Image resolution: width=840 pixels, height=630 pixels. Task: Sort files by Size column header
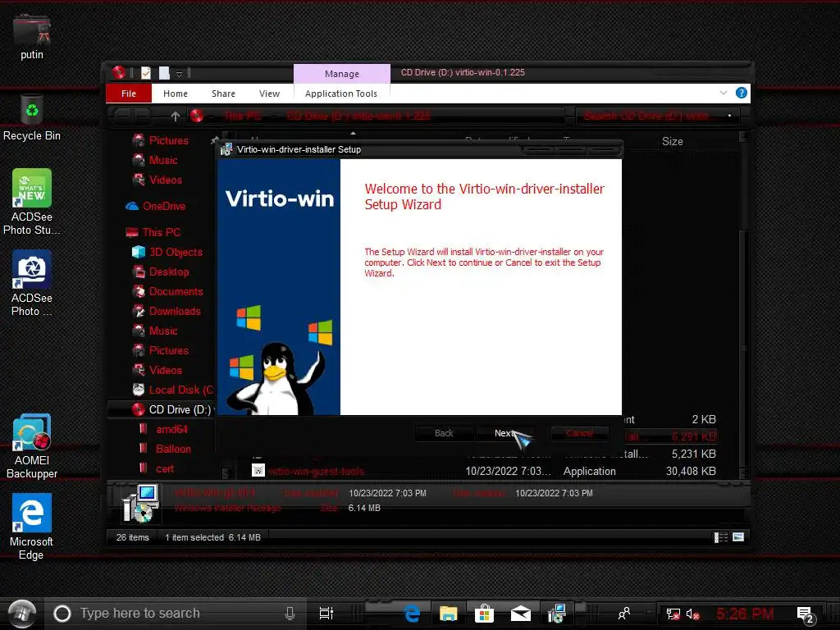[x=673, y=141]
